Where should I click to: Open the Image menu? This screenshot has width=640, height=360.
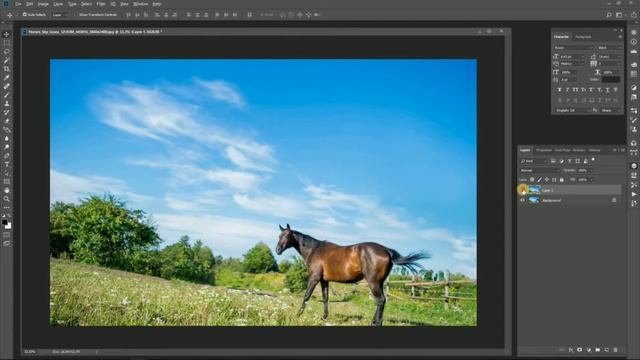43,4
